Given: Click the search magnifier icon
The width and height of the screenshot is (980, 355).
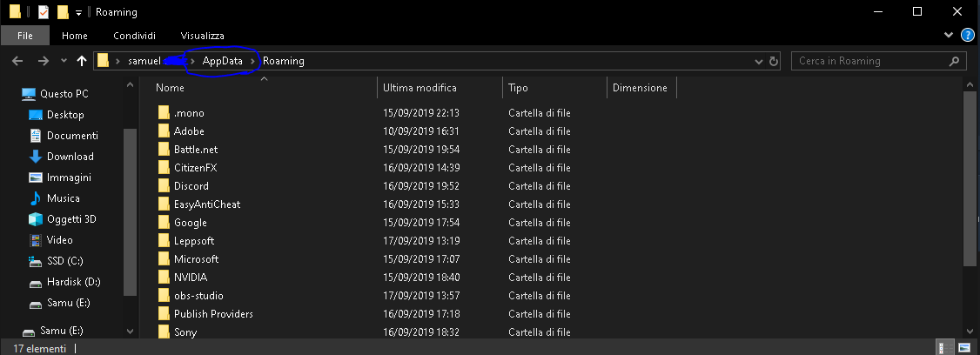Looking at the screenshot, I should [x=955, y=61].
